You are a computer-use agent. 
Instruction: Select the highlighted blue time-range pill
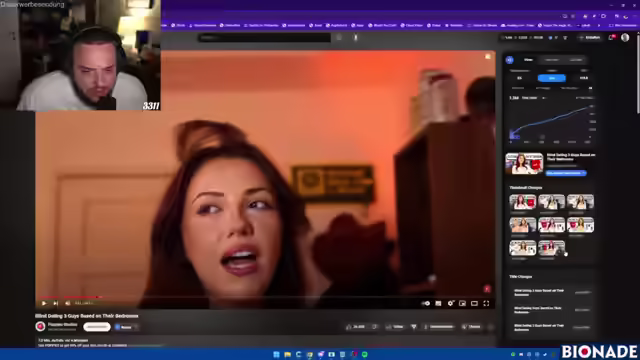click(551, 78)
